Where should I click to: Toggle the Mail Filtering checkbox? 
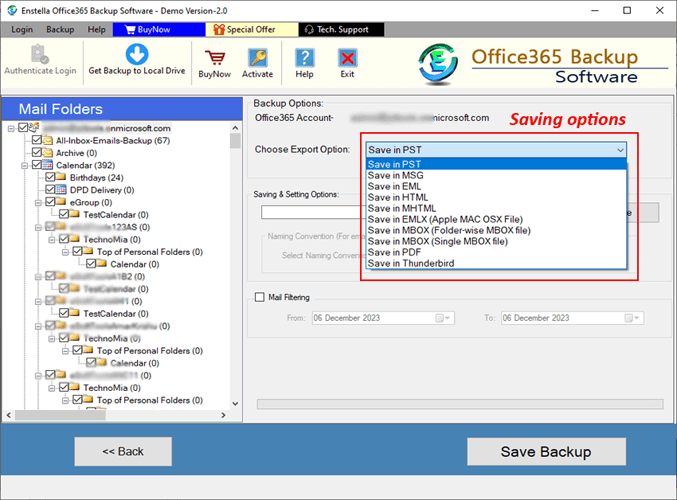pyautogui.click(x=259, y=297)
